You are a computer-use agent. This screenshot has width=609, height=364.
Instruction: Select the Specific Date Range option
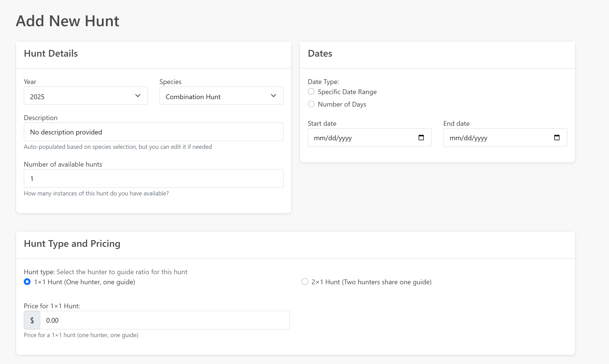(x=311, y=91)
